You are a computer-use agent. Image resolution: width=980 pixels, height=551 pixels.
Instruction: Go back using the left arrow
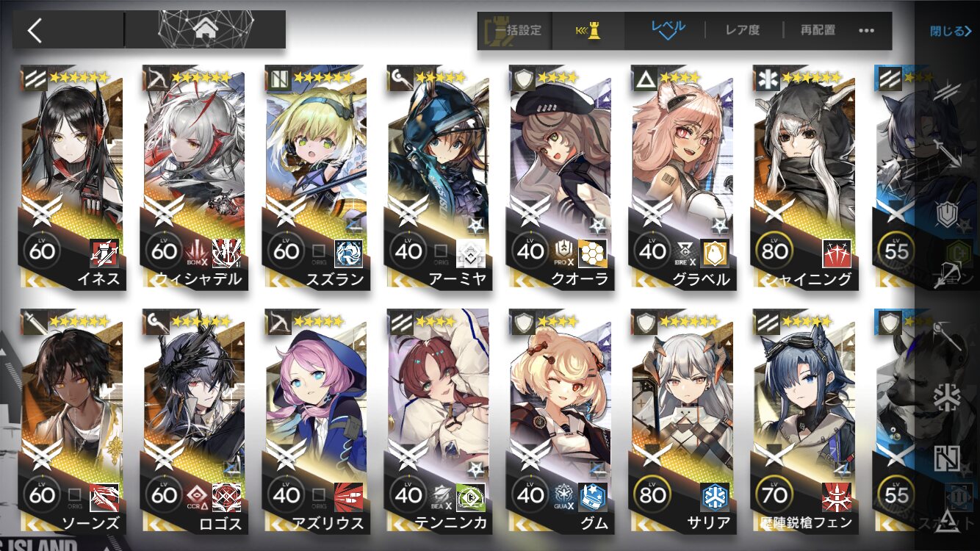pyautogui.click(x=35, y=30)
